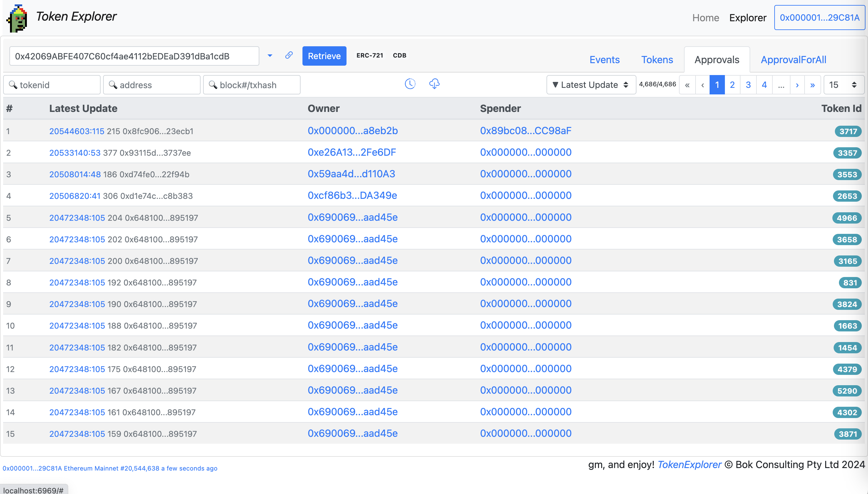Open the Tokens tab
868x494 pixels.
(x=657, y=60)
